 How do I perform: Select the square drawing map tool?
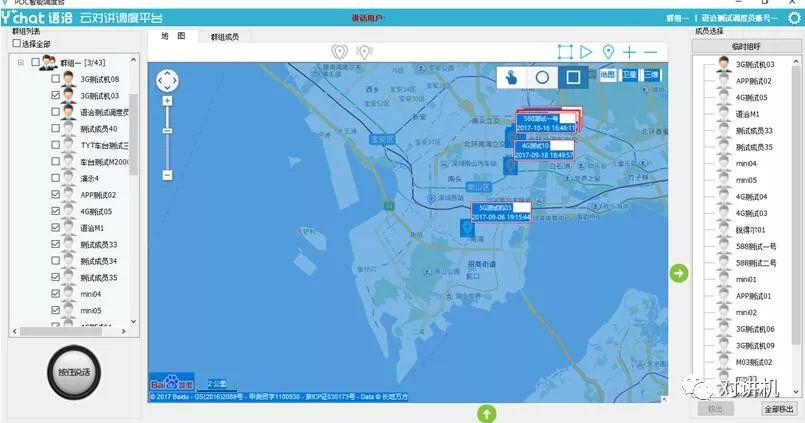click(x=573, y=78)
